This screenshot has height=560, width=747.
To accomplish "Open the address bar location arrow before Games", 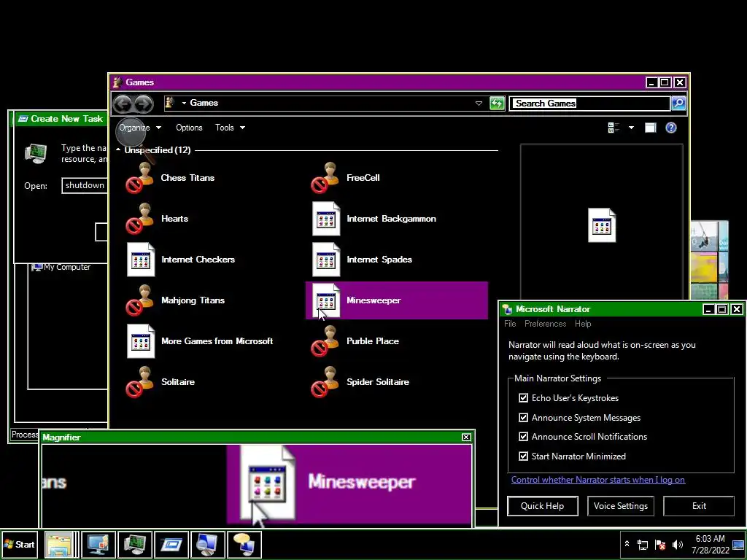I will pos(184,104).
